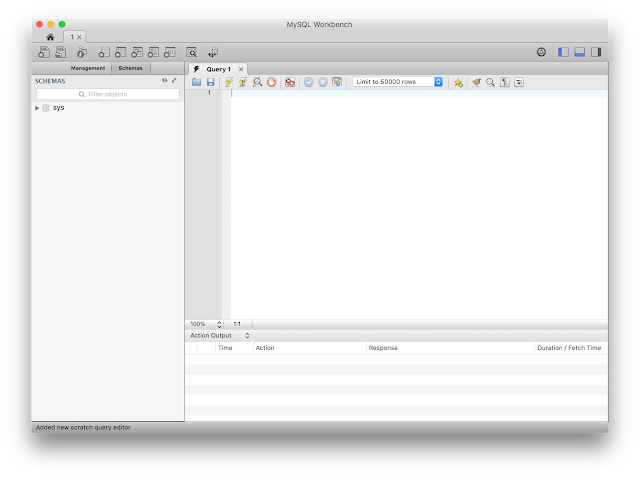Viewport: 640px width, 478px height.
Task: Commit the current transaction
Action: coord(309,82)
